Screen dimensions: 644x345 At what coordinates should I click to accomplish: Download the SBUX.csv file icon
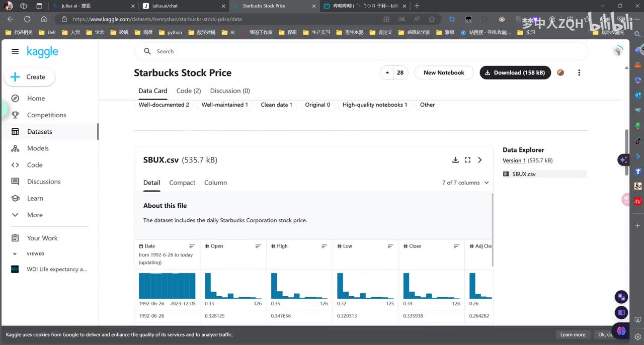(x=455, y=160)
